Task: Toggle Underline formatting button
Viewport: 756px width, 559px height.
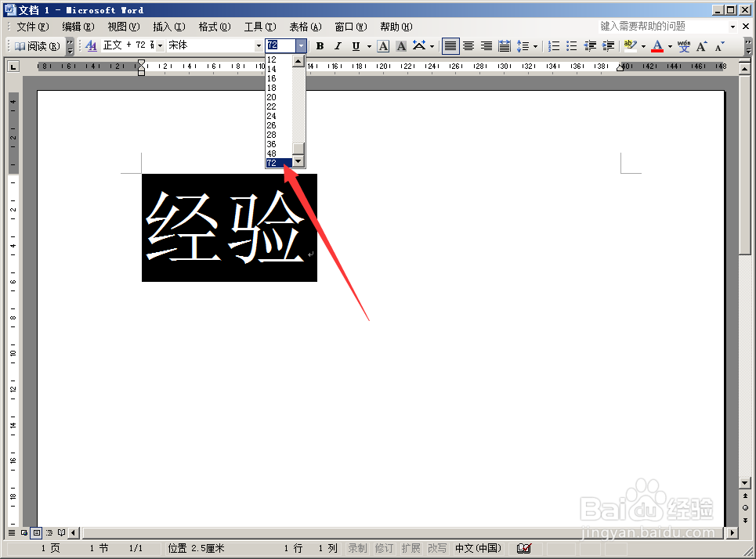Action: tap(356, 46)
